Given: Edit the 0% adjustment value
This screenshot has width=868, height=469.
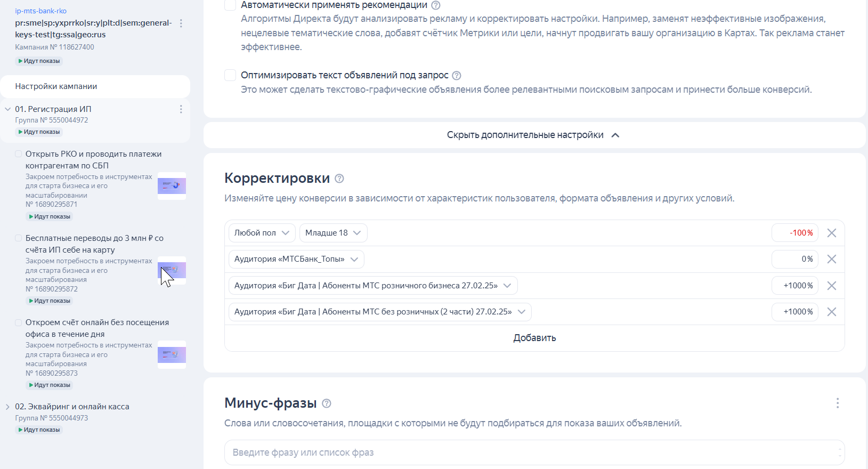Looking at the screenshot, I should [795, 259].
